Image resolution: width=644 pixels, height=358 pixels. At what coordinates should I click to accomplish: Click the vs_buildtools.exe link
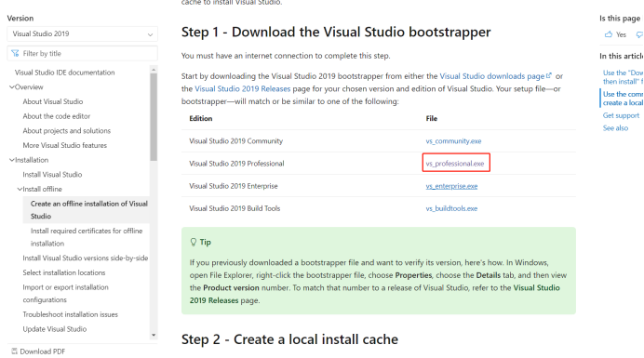click(451, 208)
